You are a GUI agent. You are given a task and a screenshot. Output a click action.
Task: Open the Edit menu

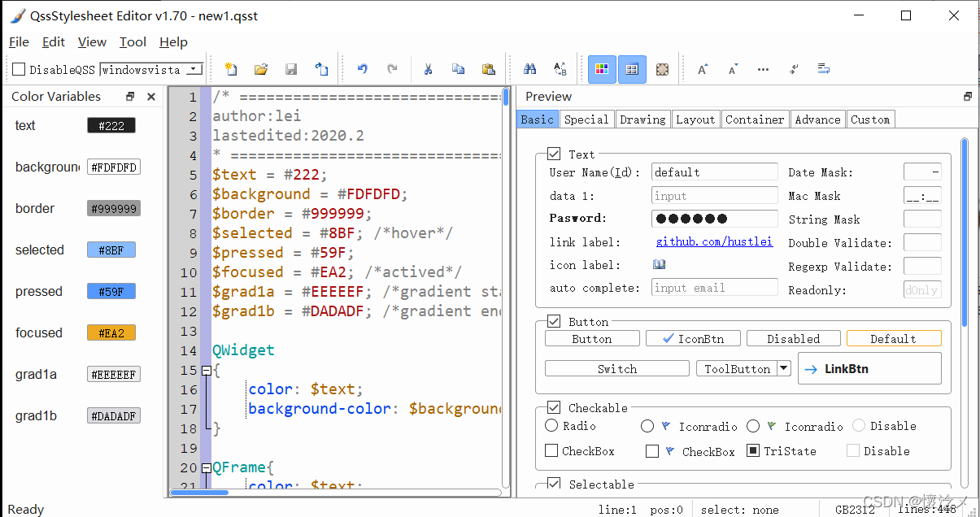coord(54,41)
